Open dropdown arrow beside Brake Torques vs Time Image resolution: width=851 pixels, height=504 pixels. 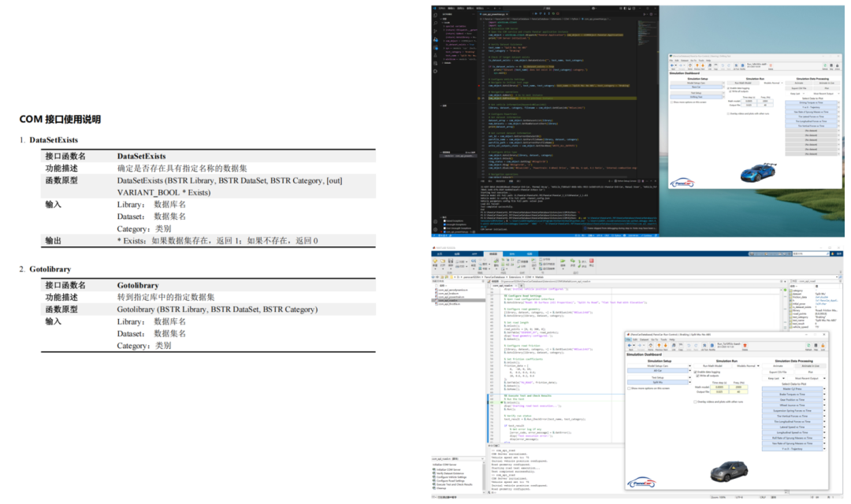pos(824,395)
